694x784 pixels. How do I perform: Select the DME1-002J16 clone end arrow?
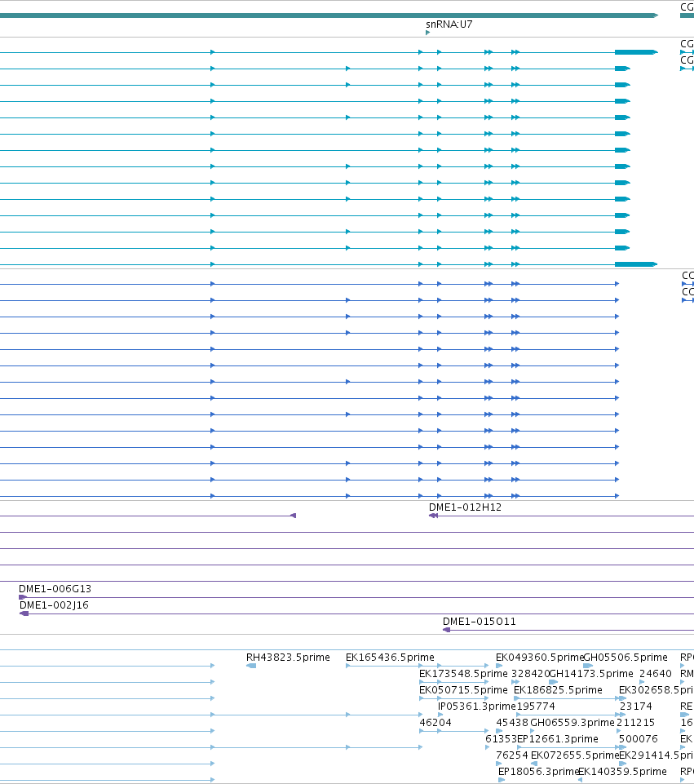tap(24, 613)
